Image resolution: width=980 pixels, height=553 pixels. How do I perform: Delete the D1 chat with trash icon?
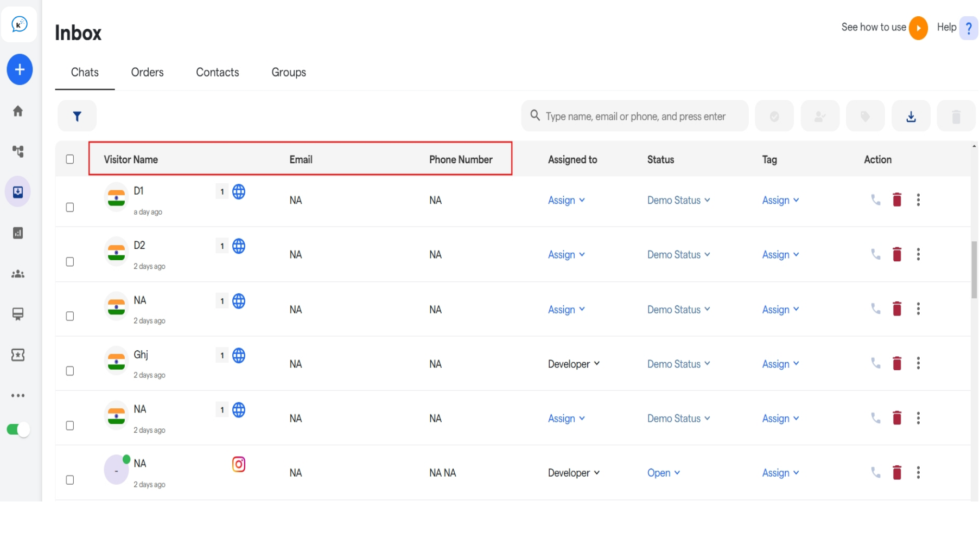(897, 200)
